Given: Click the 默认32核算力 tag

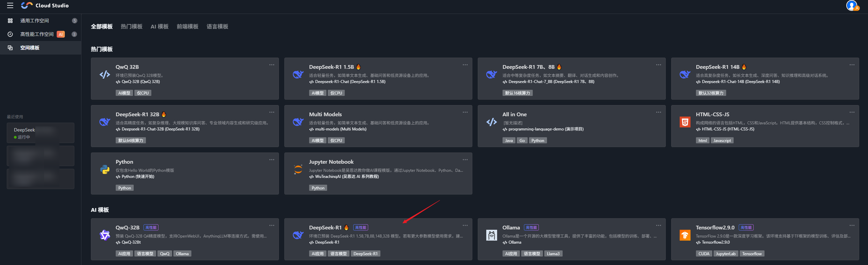Looking at the screenshot, I should click(x=711, y=93).
